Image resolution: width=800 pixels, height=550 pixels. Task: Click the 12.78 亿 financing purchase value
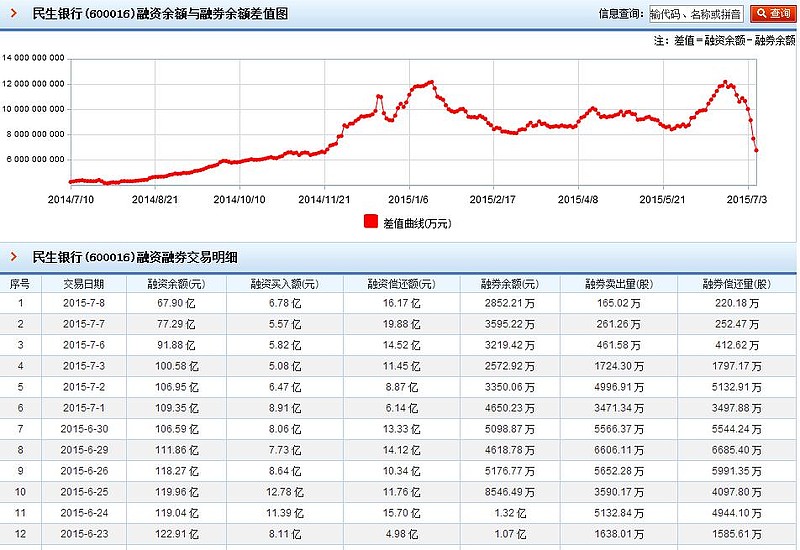tap(285, 492)
